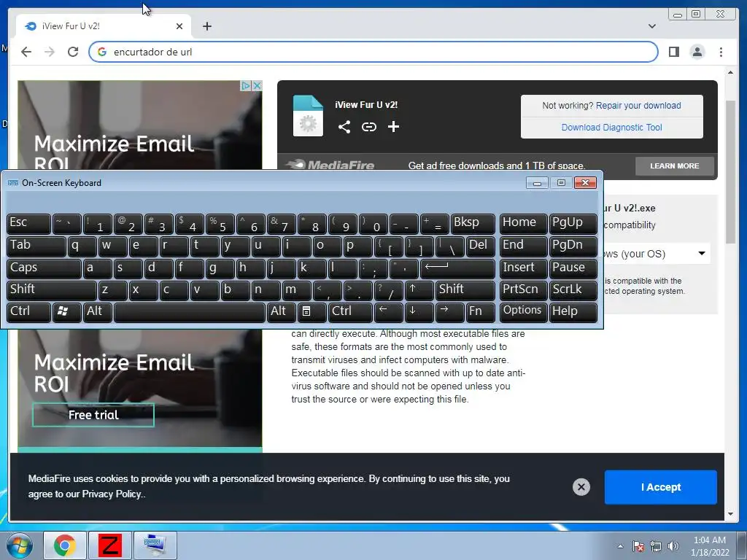Click the browser forward arrow
The height and width of the screenshot is (560, 747).
(50, 52)
